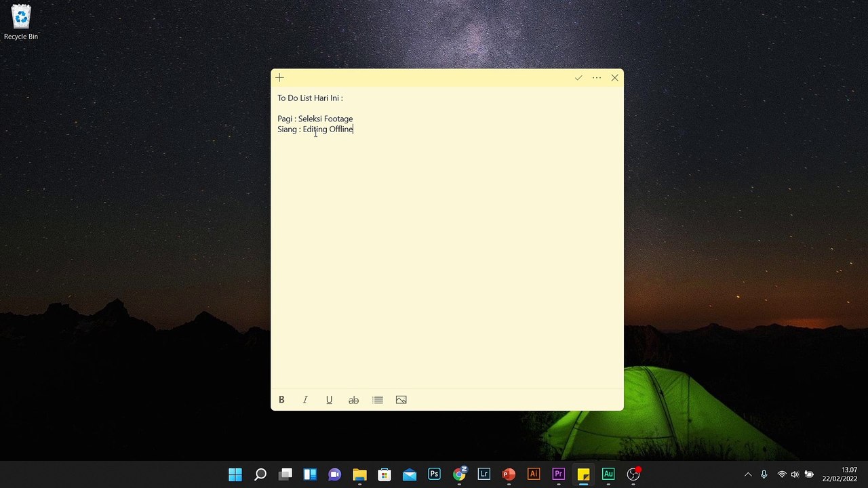Toggle bold formatting in the note
This screenshot has width=868, height=488.
281,400
